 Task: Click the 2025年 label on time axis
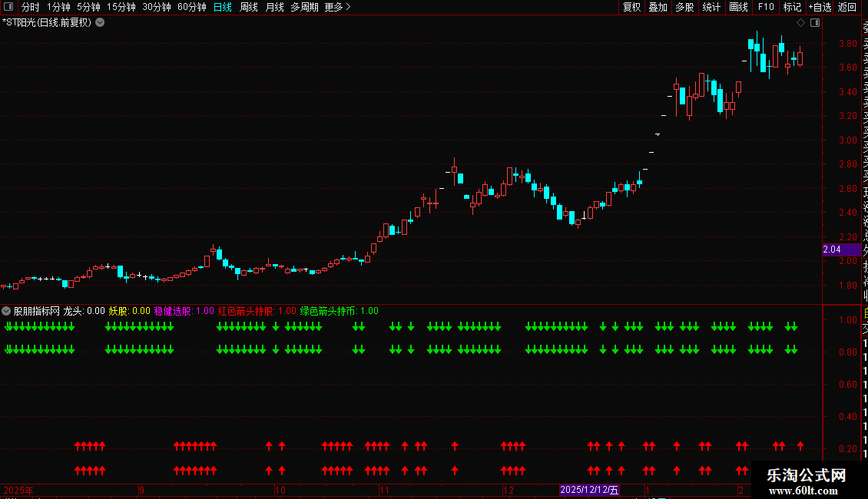tap(18, 490)
